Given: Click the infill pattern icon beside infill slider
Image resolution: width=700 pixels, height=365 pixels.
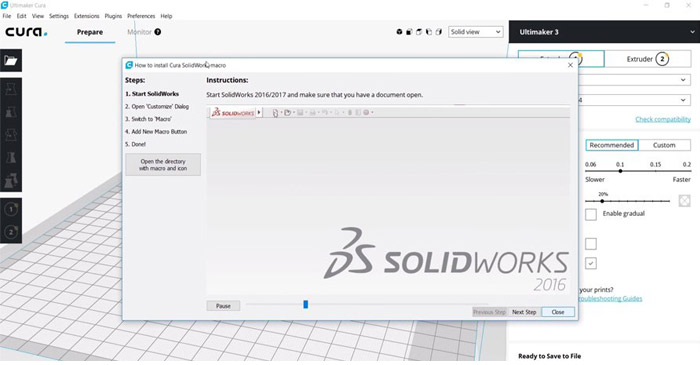Looking at the screenshot, I should (x=684, y=200).
